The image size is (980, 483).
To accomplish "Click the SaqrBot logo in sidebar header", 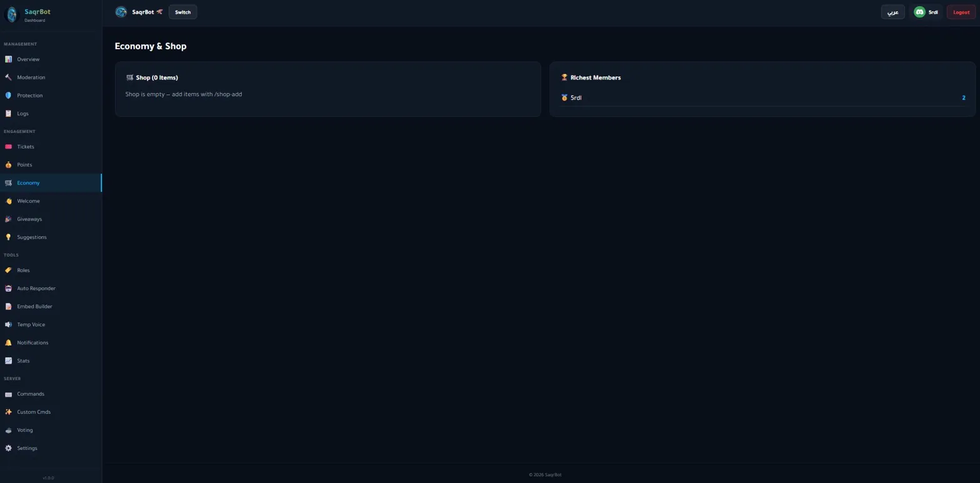I will pyautogui.click(x=12, y=15).
